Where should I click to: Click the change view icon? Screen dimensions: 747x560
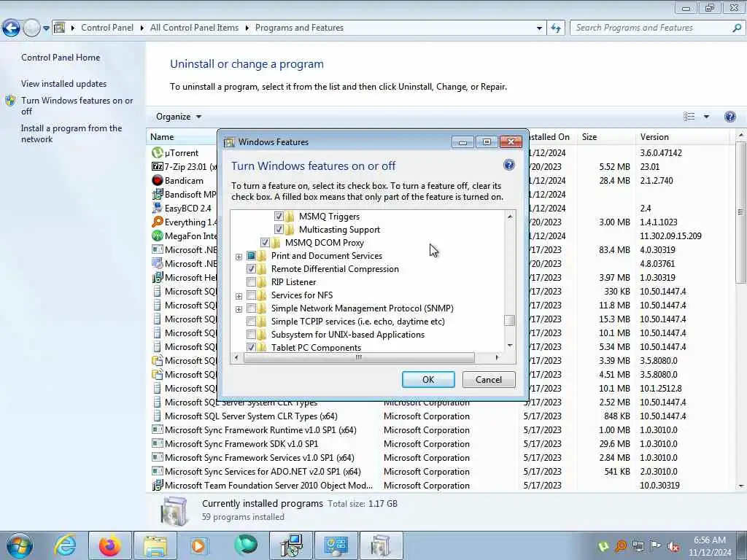pyautogui.click(x=689, y=117)
